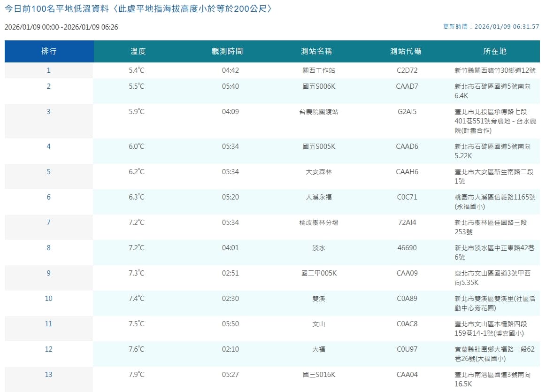Click the 觀測時間 column header
546x392 pixels.
click(227, 51)
